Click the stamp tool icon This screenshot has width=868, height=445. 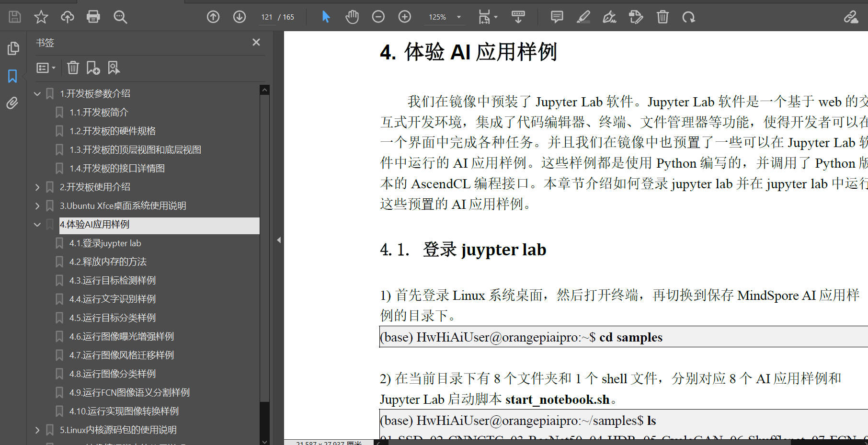[636, 17]
